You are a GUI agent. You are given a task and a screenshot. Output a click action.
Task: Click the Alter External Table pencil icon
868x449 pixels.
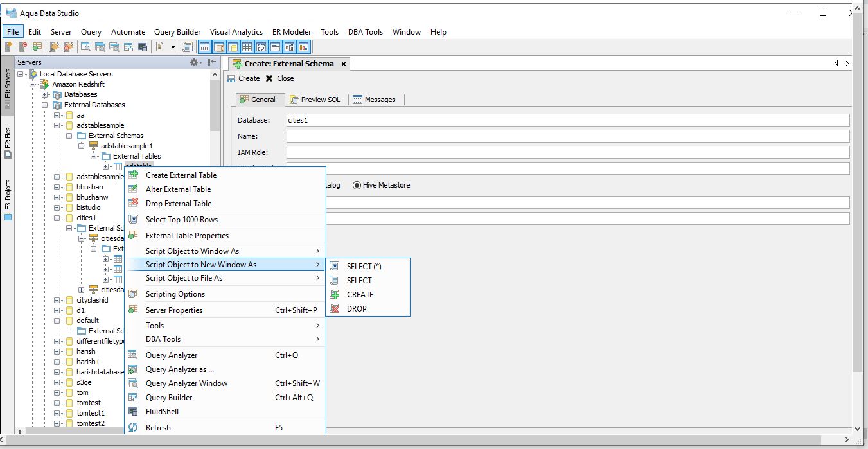[133, 189]
